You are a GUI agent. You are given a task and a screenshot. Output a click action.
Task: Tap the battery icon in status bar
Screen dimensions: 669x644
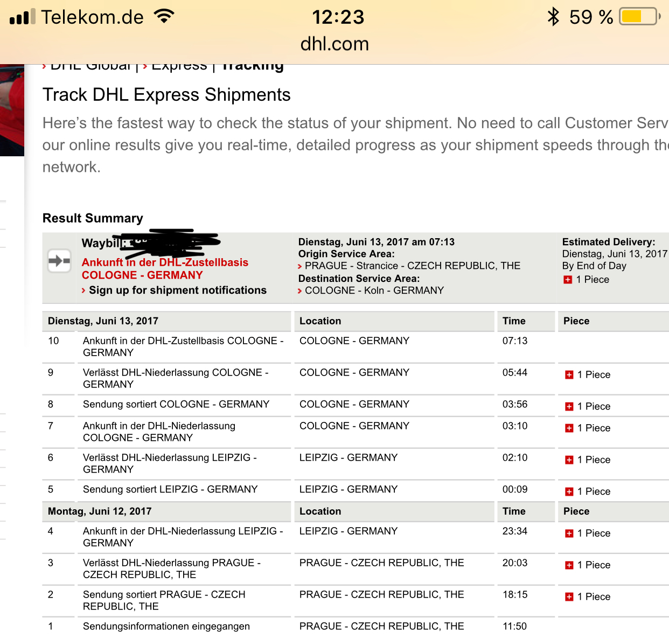pos(640,17)
